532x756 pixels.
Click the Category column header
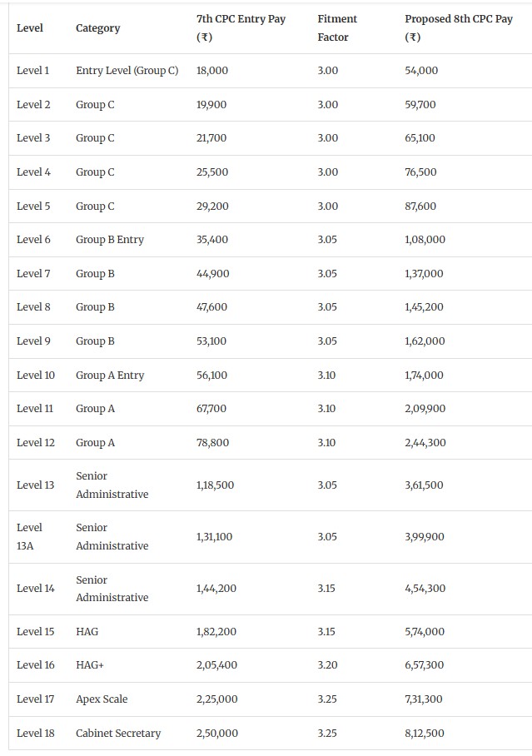pyautogui.click(x=97, y=28)
